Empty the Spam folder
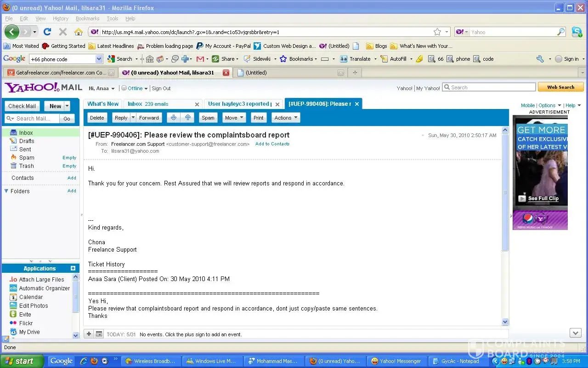 tap(69, 158)
